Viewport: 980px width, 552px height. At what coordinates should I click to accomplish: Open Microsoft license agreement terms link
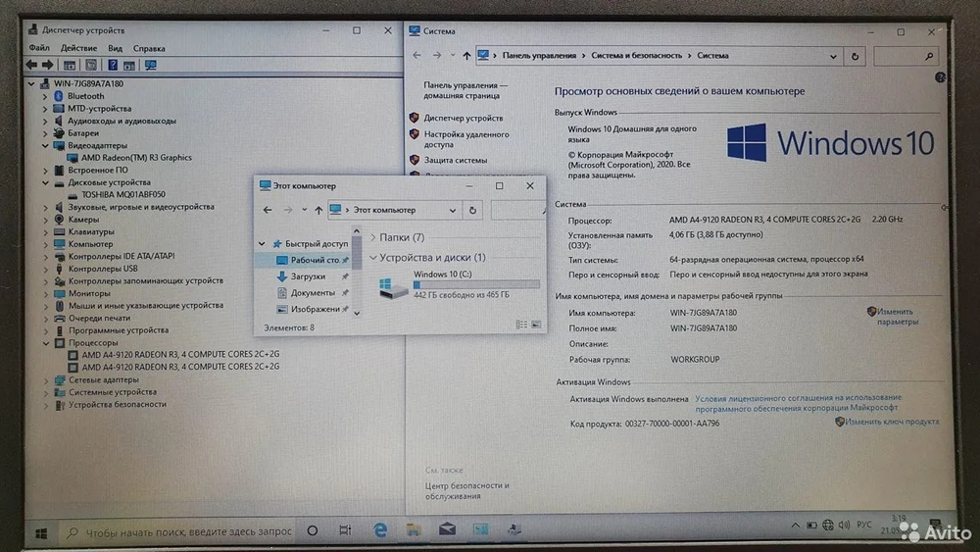(x=798, y=403)
